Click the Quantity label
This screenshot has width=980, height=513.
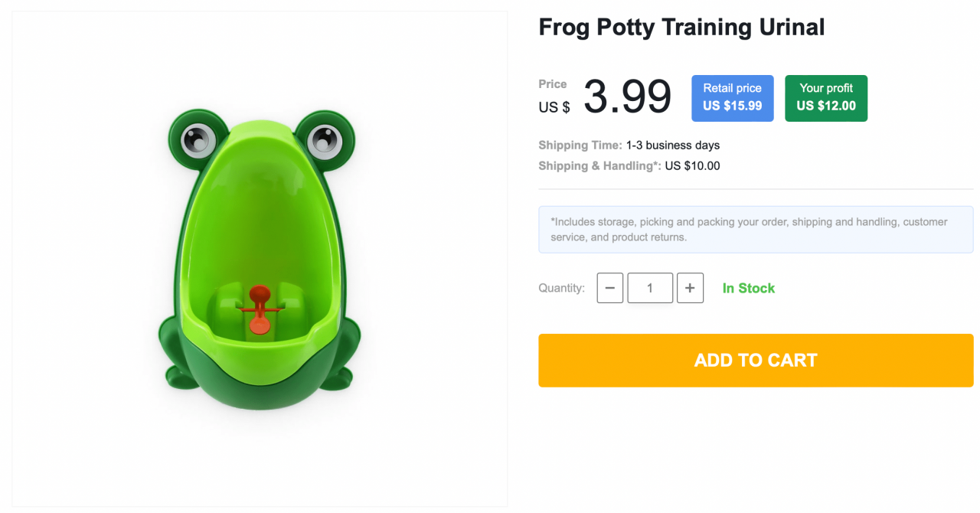(560, 288)
